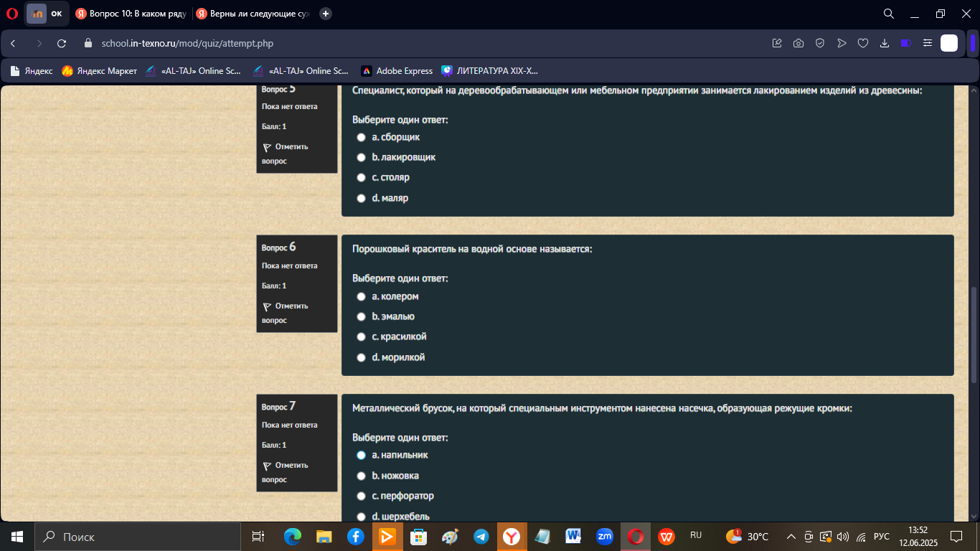Open the 30°C weather widget

[747, 537]
